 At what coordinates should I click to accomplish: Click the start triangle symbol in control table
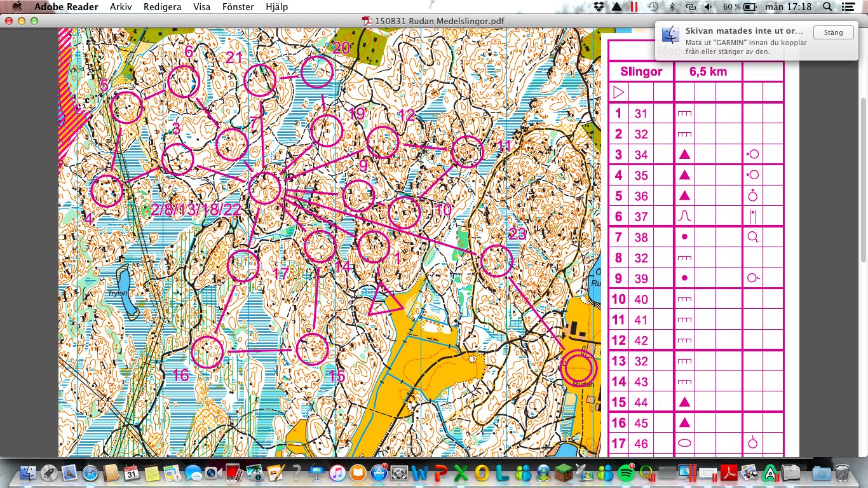618,92
